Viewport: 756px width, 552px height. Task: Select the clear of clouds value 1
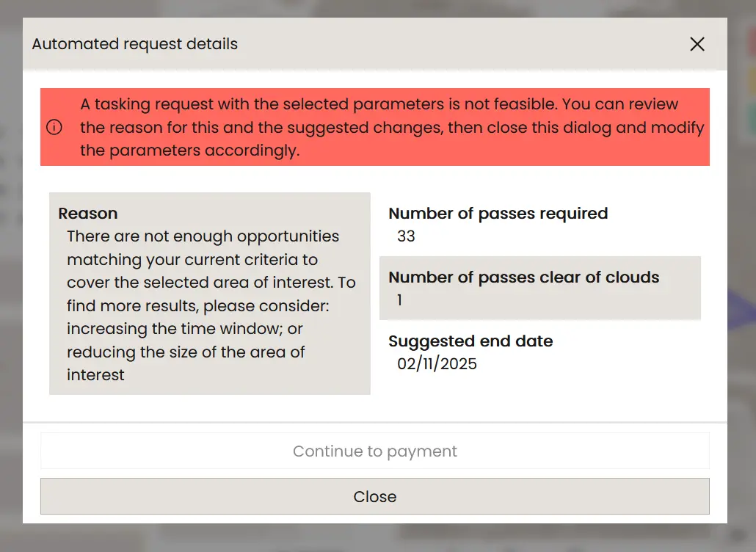point(399,300)
